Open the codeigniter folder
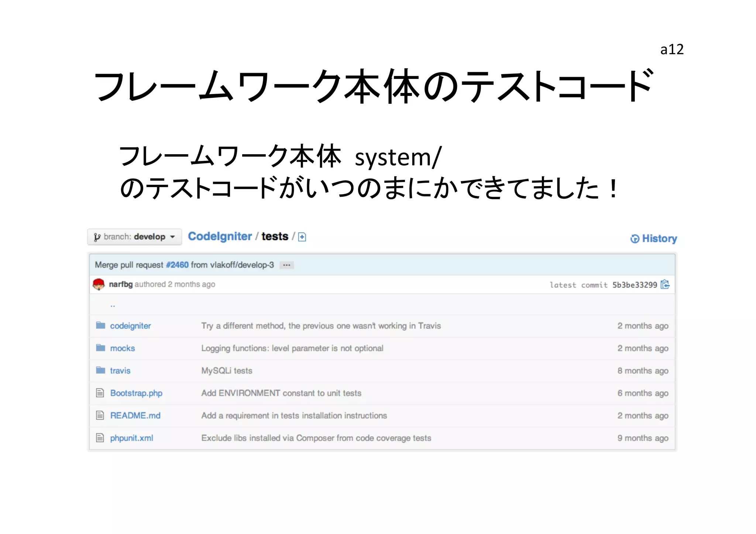 pyautogui.click(x=130, y=326)
